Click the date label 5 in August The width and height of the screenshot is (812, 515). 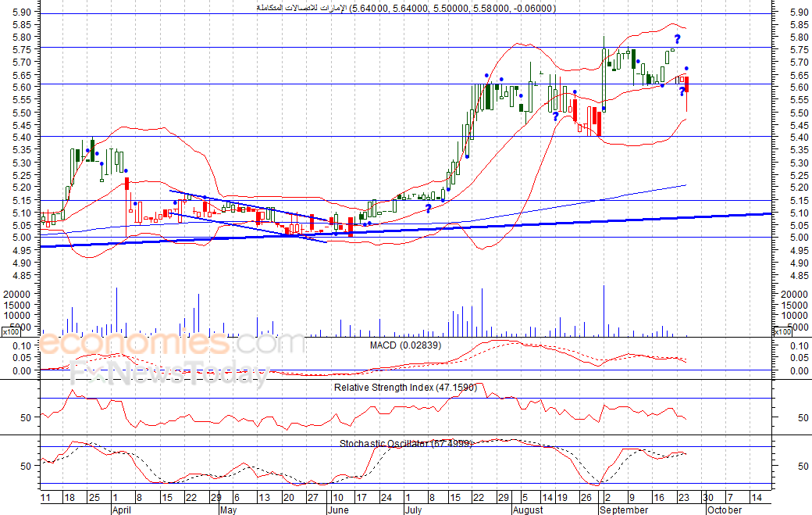coord(525,497)
